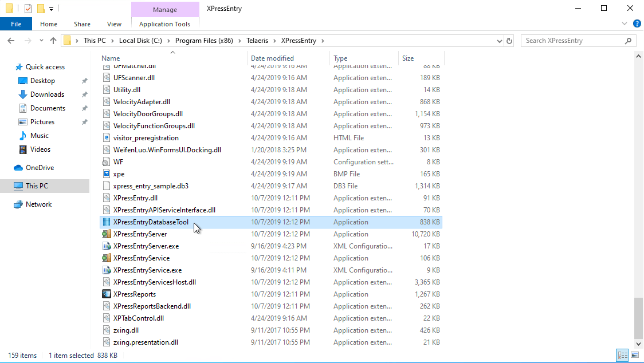Open the File menu
The height and width of the screenshot is (363, 644).
[16, 24]
